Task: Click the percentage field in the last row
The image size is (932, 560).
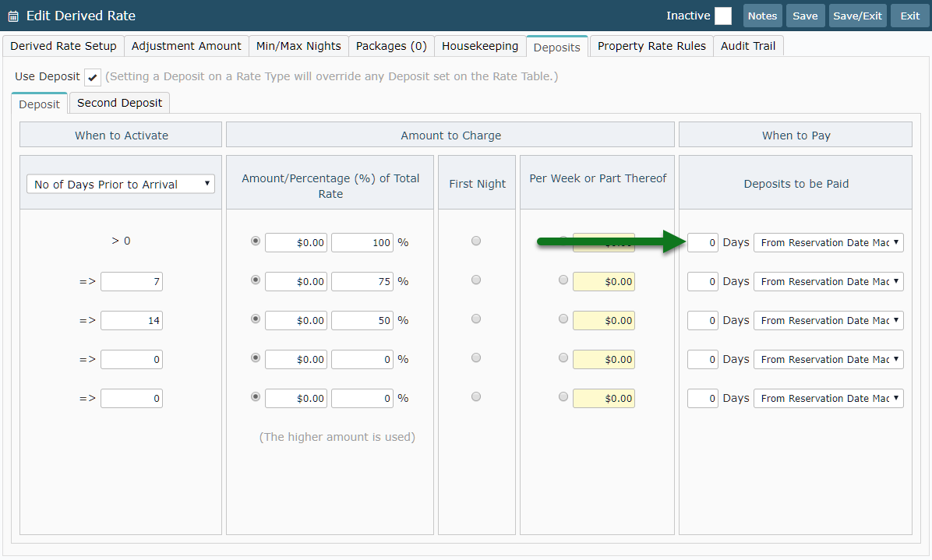Action: [362, 399]
